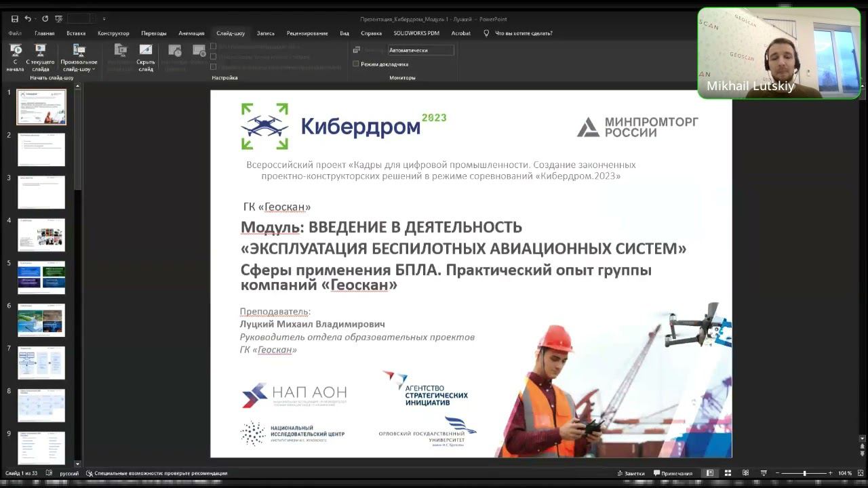
Task: Open the Вид ribbon tab
Action: click(344, 33)
